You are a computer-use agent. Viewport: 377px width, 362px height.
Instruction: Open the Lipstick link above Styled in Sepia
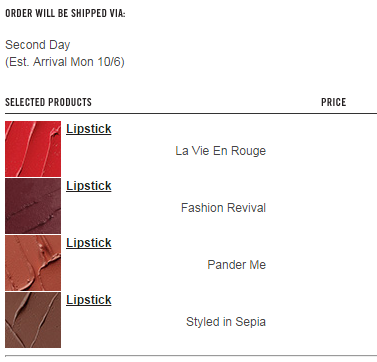89,300
